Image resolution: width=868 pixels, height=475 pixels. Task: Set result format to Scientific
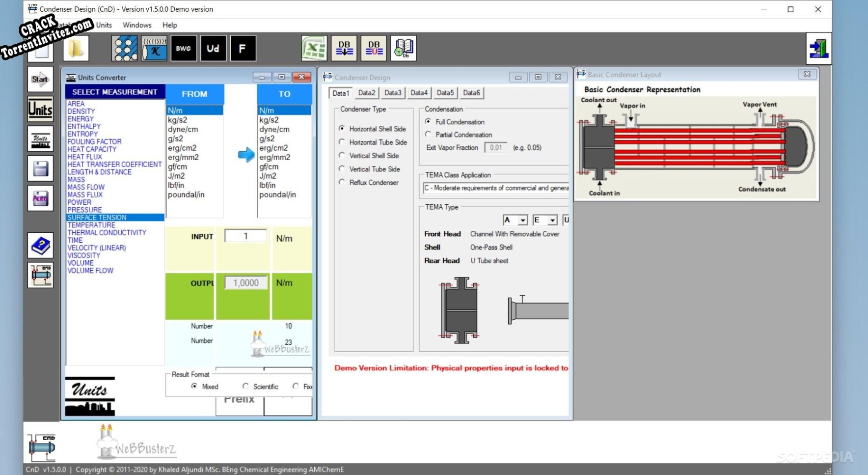tap(245, 386)
